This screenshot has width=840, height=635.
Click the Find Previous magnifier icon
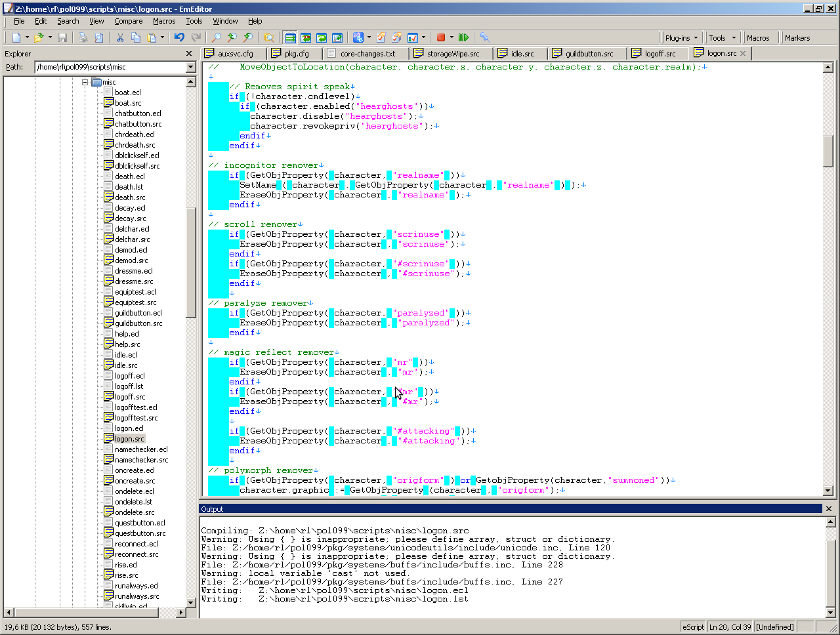[232, 37]
